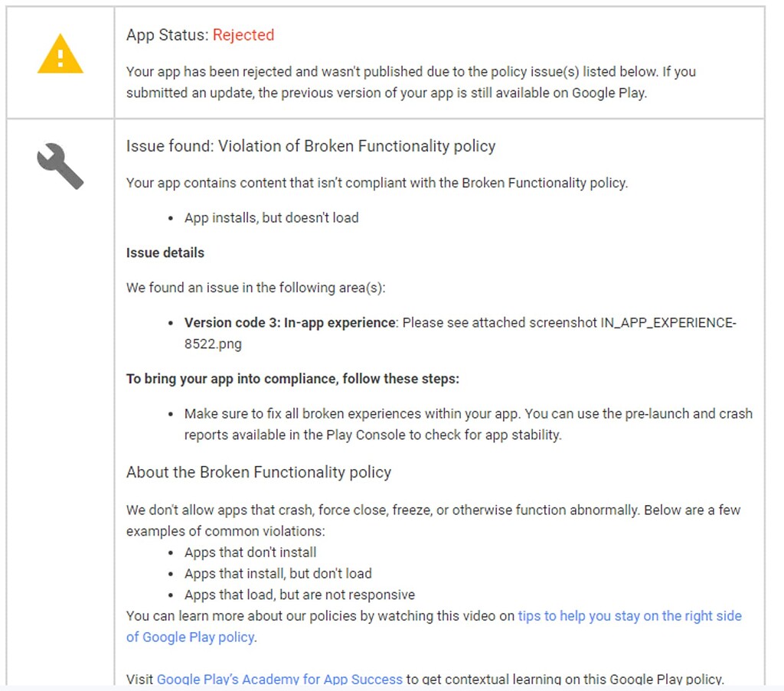The height and width of the screenshot is (691, 784).
Task: Click the Issue details bold heading
Action: 165,253
